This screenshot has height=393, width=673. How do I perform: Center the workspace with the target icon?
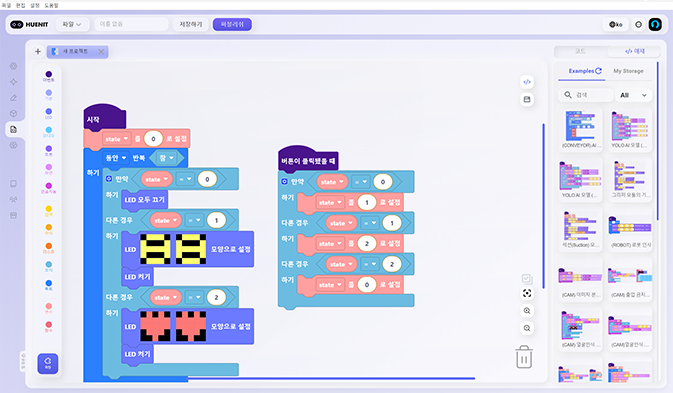click(x=527, y=293)
